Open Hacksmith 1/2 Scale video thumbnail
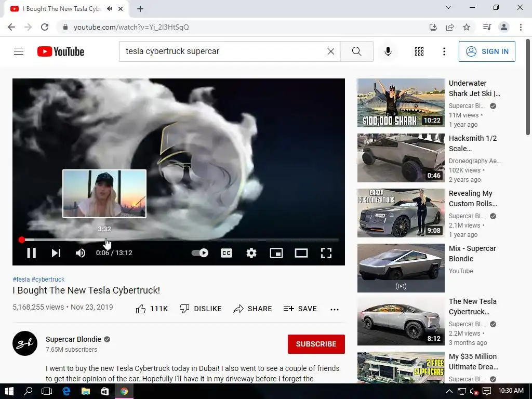 coord(401,158)
